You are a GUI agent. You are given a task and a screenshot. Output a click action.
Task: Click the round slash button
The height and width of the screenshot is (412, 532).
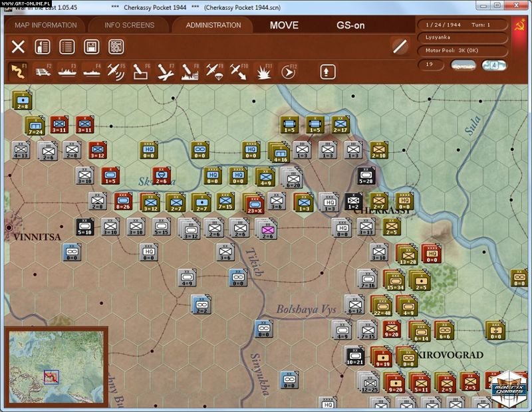(400, 46)
